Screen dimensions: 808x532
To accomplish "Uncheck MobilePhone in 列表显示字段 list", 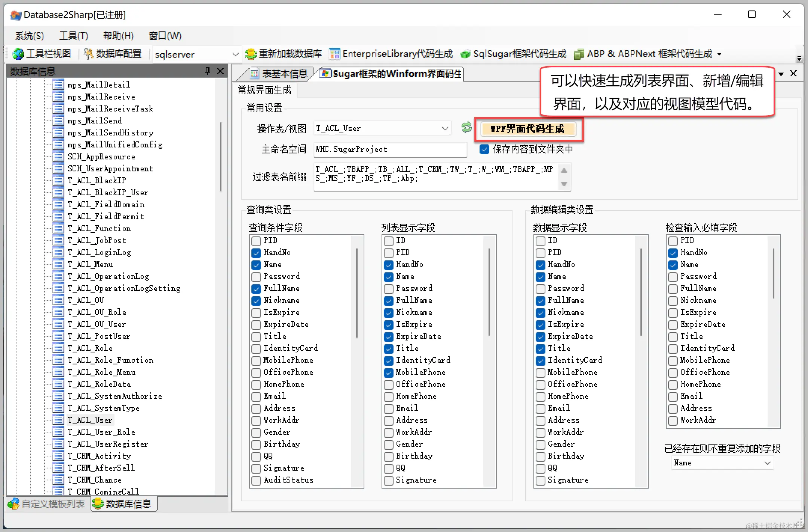I will point(389,372).
